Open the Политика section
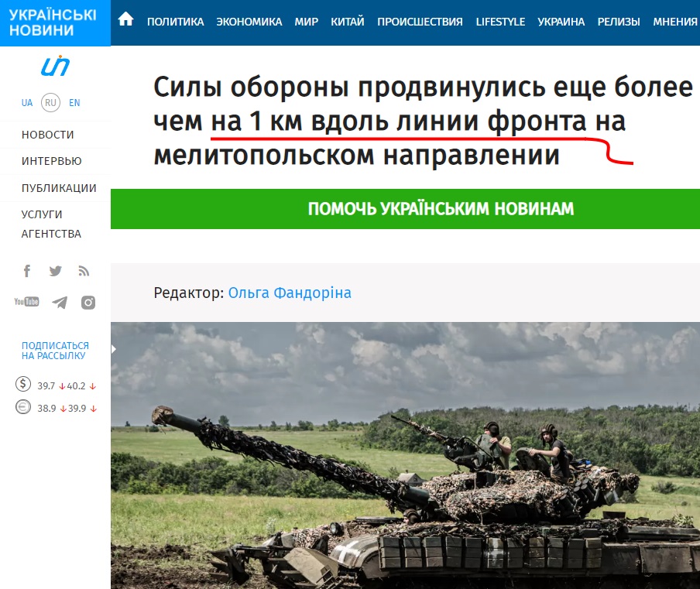700x589 pixels. coord(176,22)
